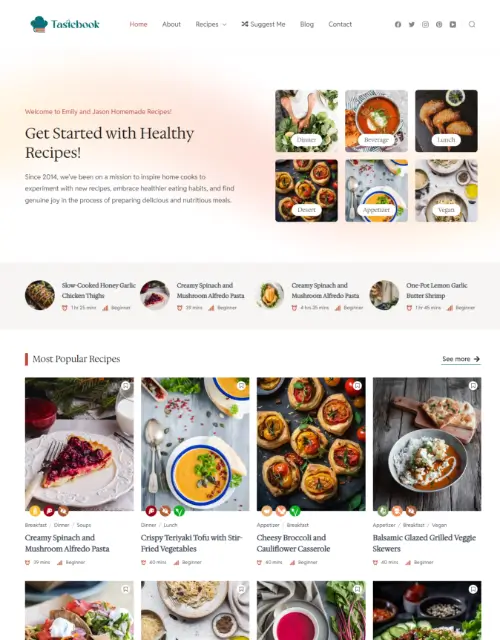Open Cheesy Broccoli and Cauliflower Casserole title

click(293, 543)
